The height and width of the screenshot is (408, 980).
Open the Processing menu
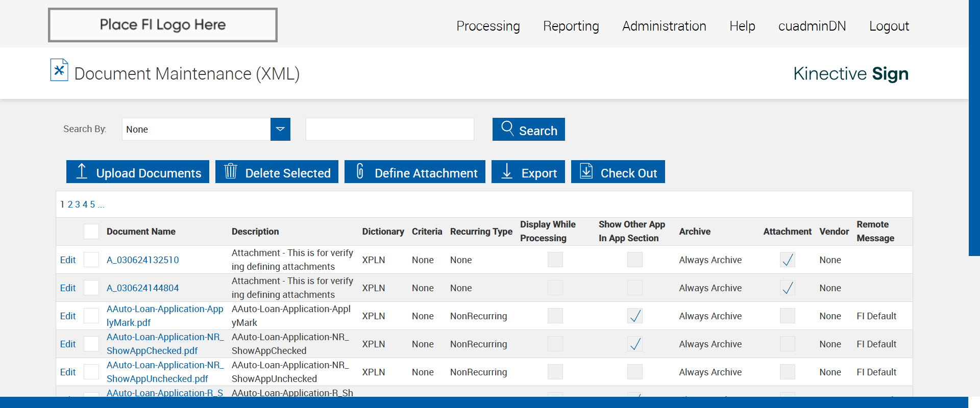(488, 26)
